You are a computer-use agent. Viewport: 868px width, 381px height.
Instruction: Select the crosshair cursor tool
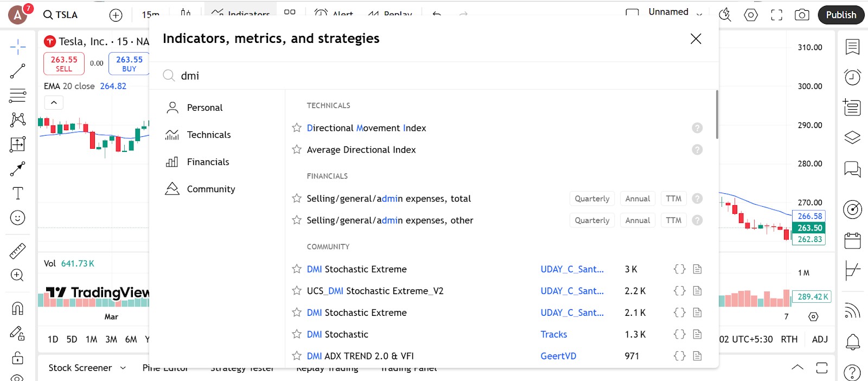pyautogui.click(x=17, y=47)
